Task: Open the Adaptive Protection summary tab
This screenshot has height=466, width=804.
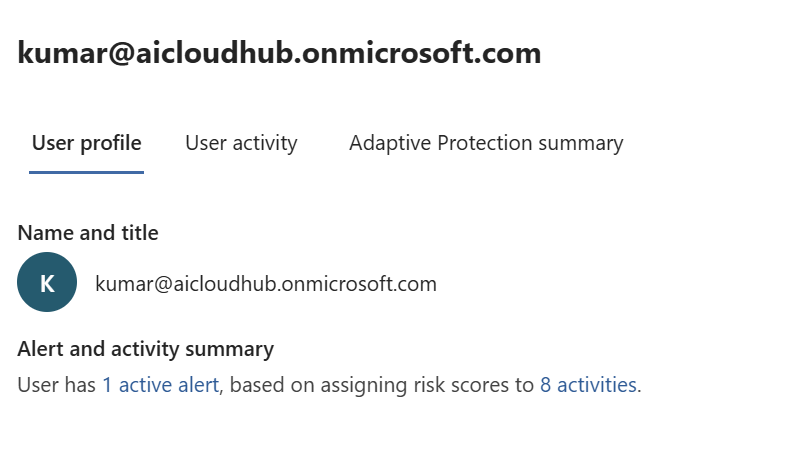Action: click(486, 143)
